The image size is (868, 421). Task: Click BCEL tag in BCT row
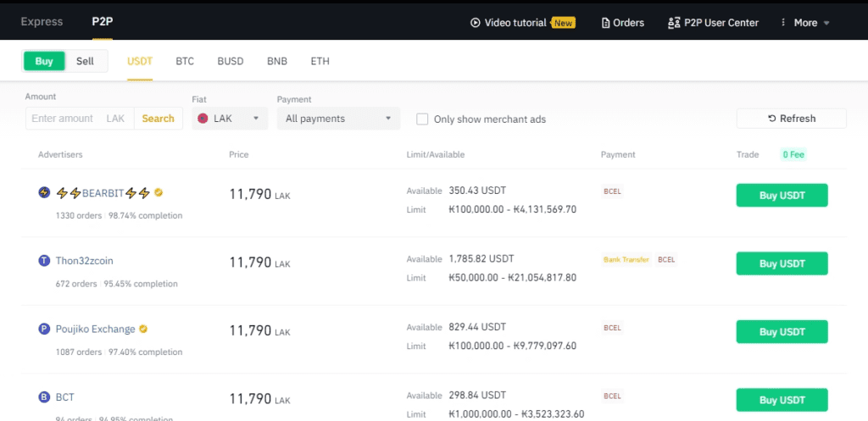612,396
